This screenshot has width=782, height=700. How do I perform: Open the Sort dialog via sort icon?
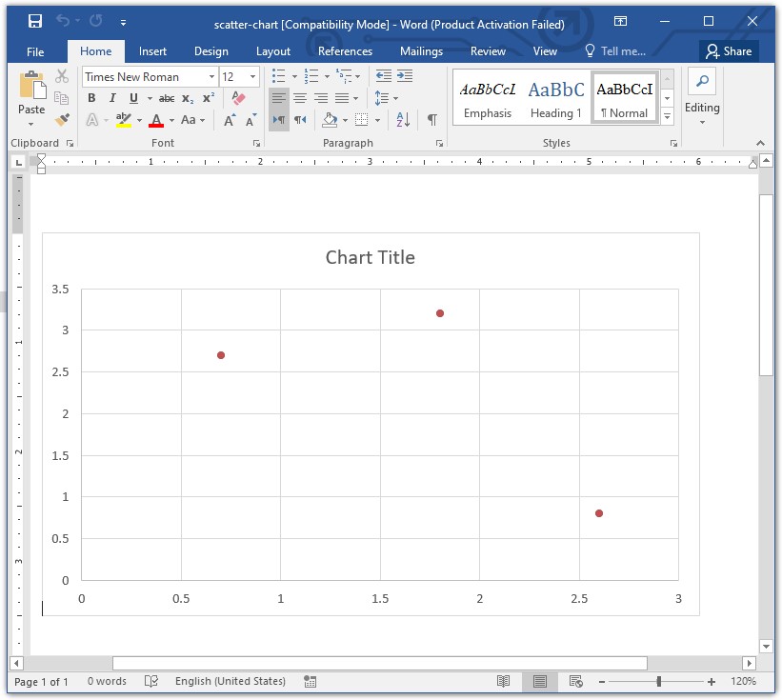pos(401,119)
